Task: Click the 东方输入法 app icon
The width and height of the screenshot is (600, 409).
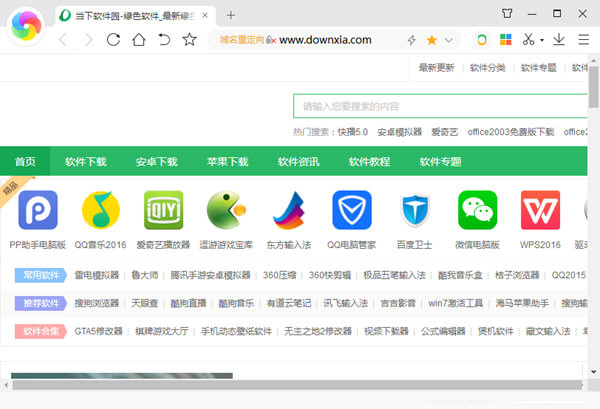Action: pyautogui.click(x=289, y=210)
